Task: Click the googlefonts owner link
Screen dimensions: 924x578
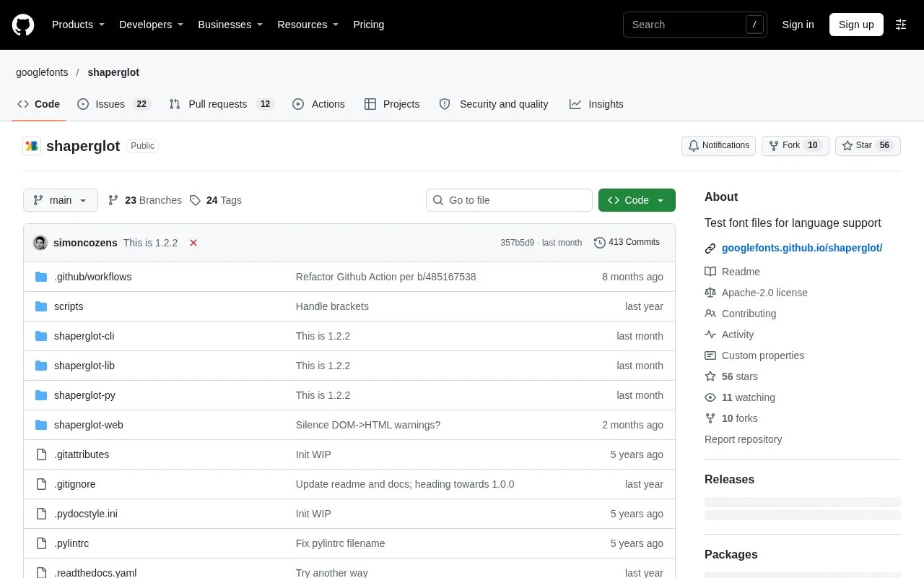Action: [x=42, y=72]
